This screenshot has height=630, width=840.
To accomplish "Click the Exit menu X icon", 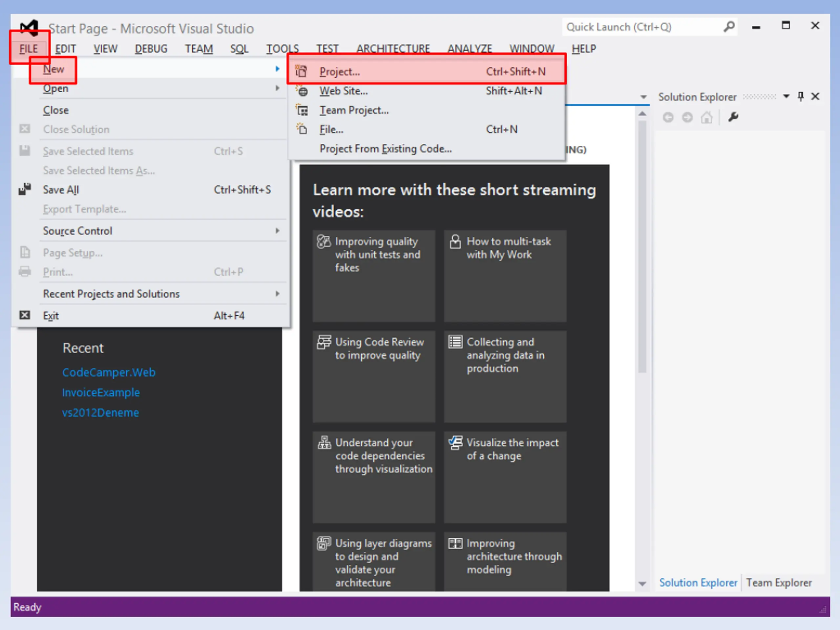I will pos(25,315).
